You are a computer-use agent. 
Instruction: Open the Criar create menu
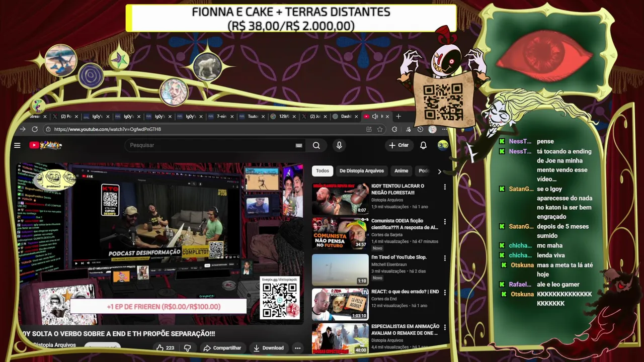(x=398, y=145)
